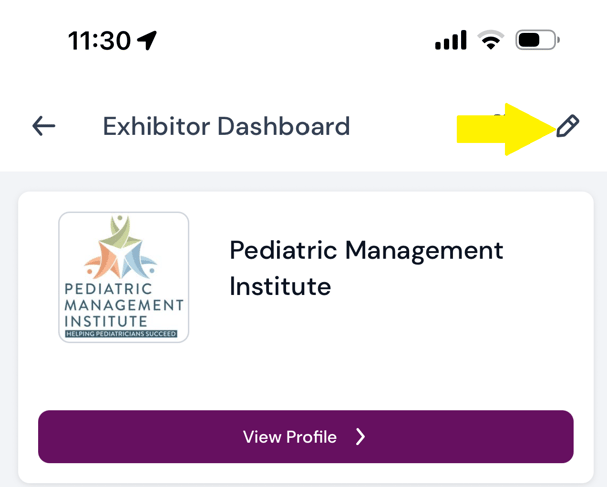Screen dimensions: 607x487
Task: Tap the location arrow in status bar
Action: (148, 41)
